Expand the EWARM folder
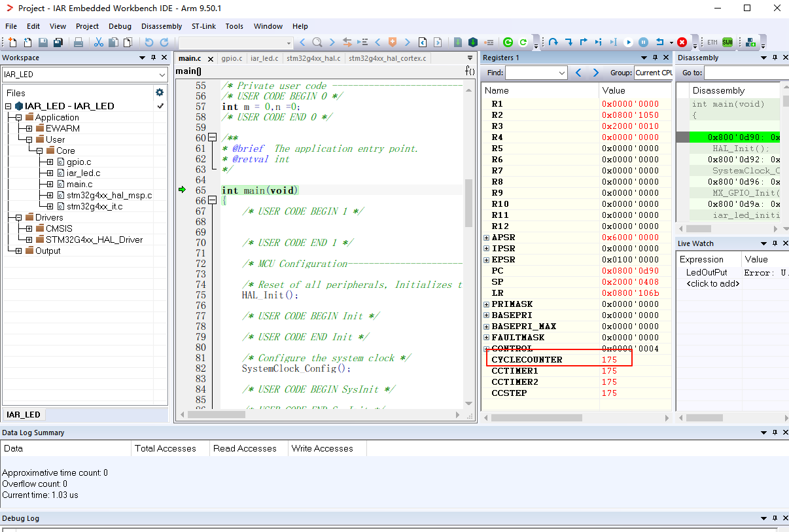The width and height of the screenshot is (789, 532). [29, 128]
